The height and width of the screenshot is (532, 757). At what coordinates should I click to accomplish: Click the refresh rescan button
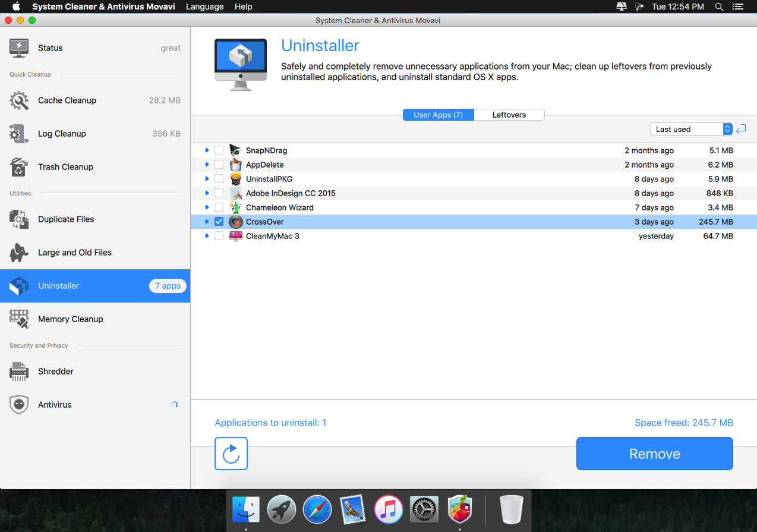(x=231, y=454)
